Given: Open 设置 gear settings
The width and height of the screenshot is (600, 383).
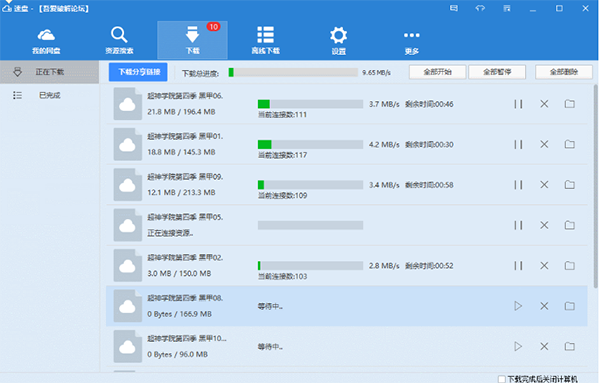Looking at the screenshot, I should pos(339,40).
